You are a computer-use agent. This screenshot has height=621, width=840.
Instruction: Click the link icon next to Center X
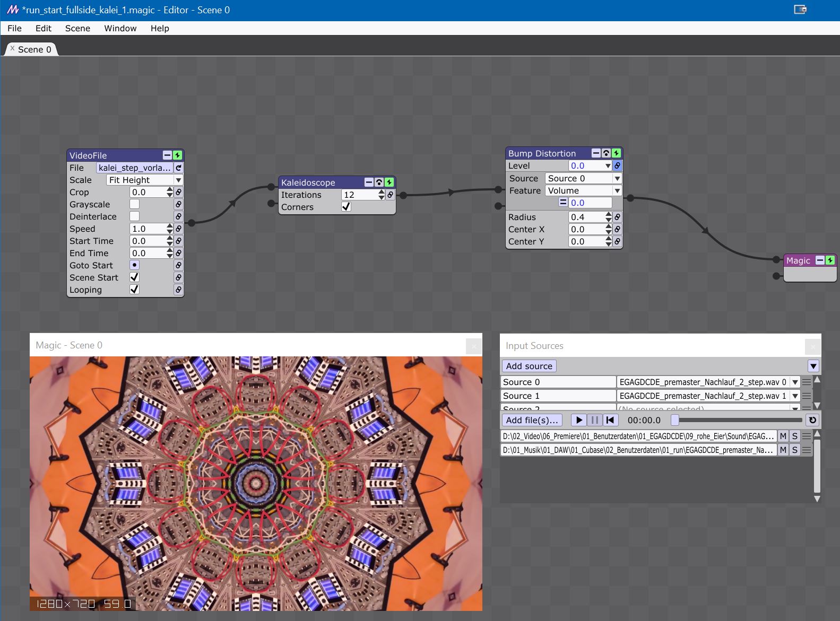point(617,229)
